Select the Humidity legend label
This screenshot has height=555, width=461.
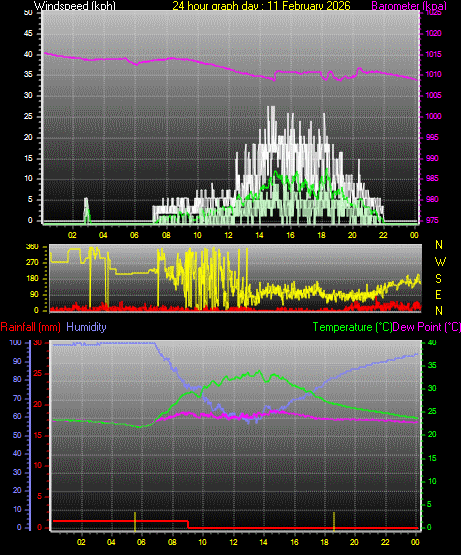[86, 327]
